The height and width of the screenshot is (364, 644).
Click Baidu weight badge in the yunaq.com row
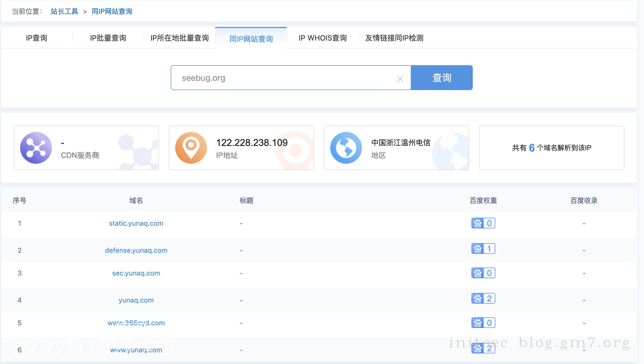483,298
